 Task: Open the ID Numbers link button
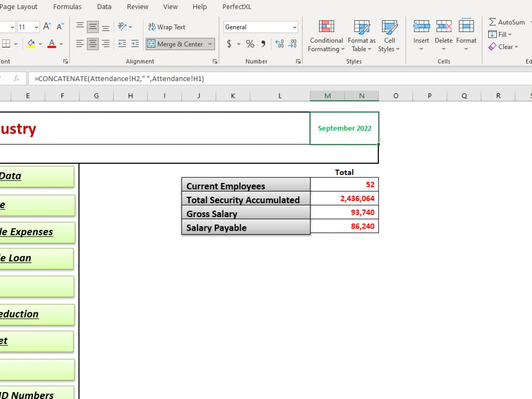pyautogui.click(x=37, y=393)
